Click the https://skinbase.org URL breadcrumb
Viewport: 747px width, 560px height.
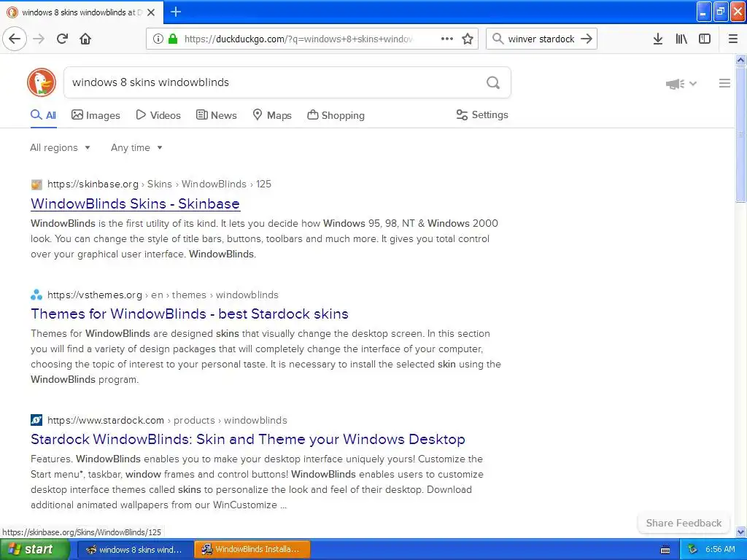coord(93,184)
